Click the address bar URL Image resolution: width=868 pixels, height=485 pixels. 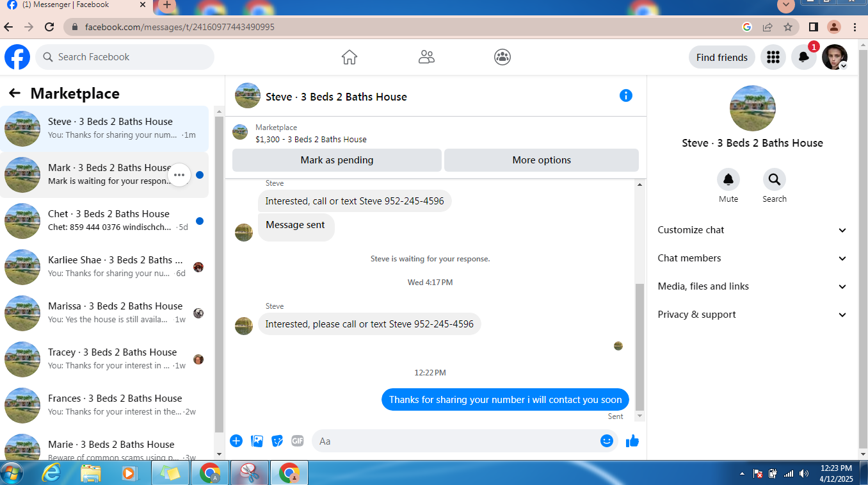point(180,27)
